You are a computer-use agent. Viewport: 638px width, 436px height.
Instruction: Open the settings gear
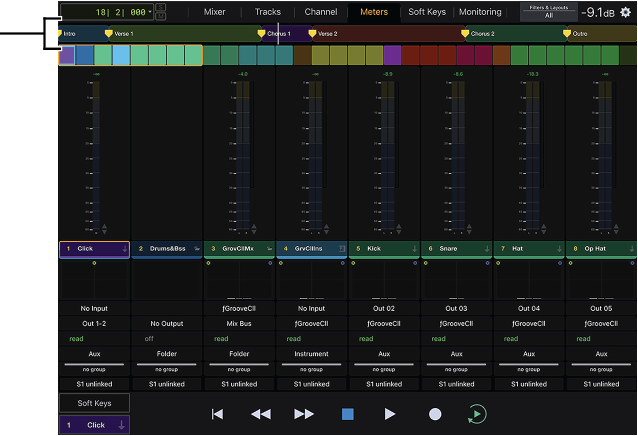625,12
